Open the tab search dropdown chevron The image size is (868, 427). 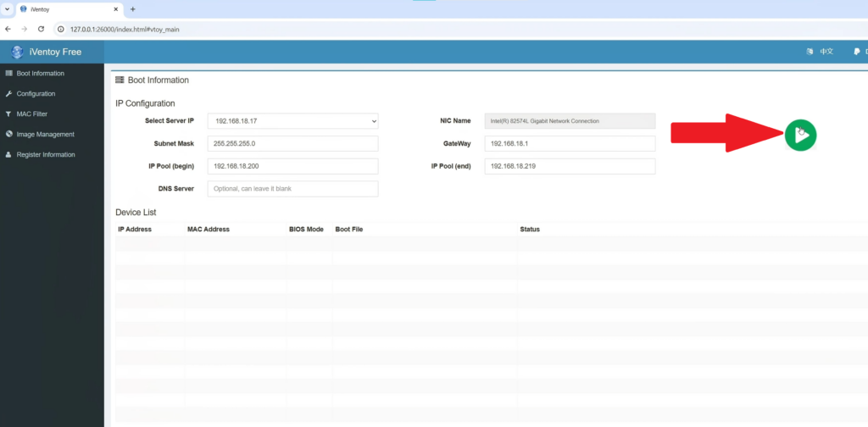coord(7,9)
